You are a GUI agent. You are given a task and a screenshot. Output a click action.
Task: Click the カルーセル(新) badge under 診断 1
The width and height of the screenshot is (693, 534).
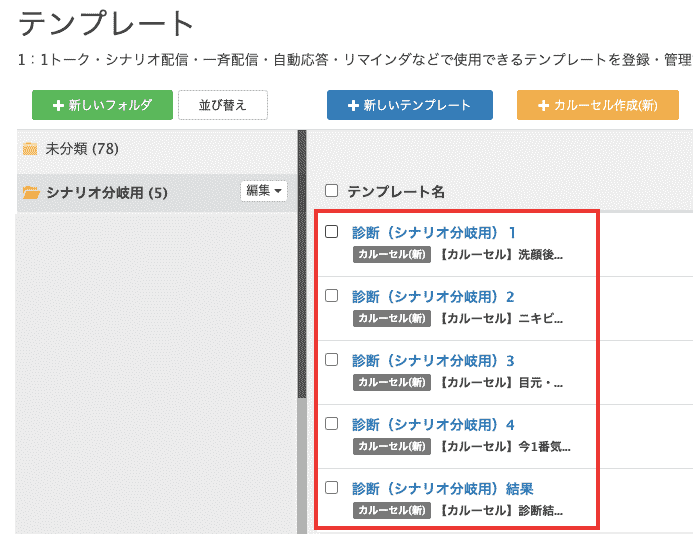pyautogui.click(x=392, y=254)
